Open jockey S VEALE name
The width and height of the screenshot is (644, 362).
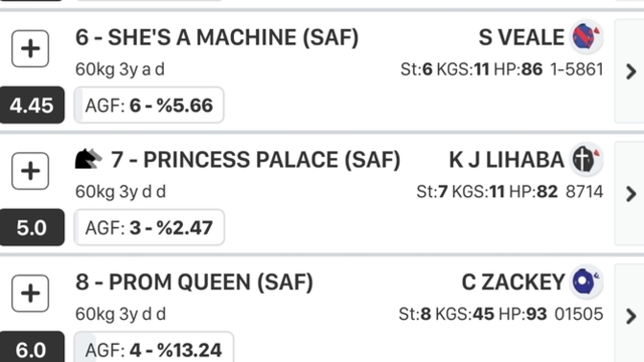click(x=521, y=37)
